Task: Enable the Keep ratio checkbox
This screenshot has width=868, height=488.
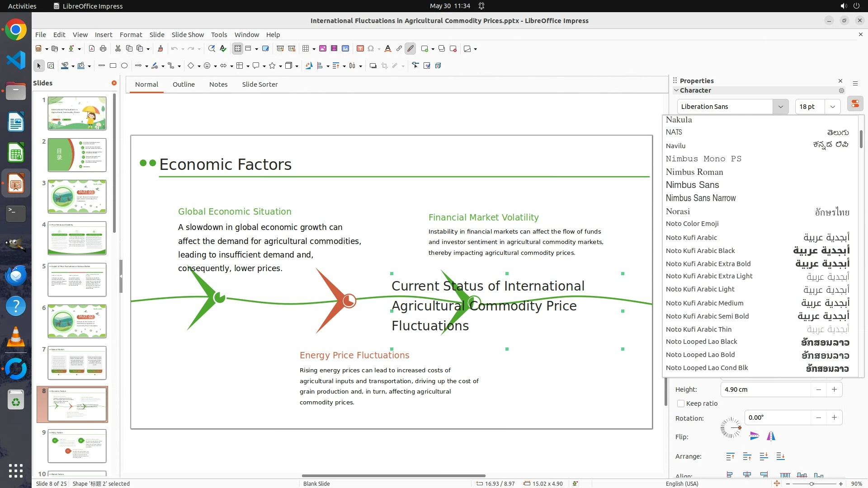Action: tap(681, 404)
